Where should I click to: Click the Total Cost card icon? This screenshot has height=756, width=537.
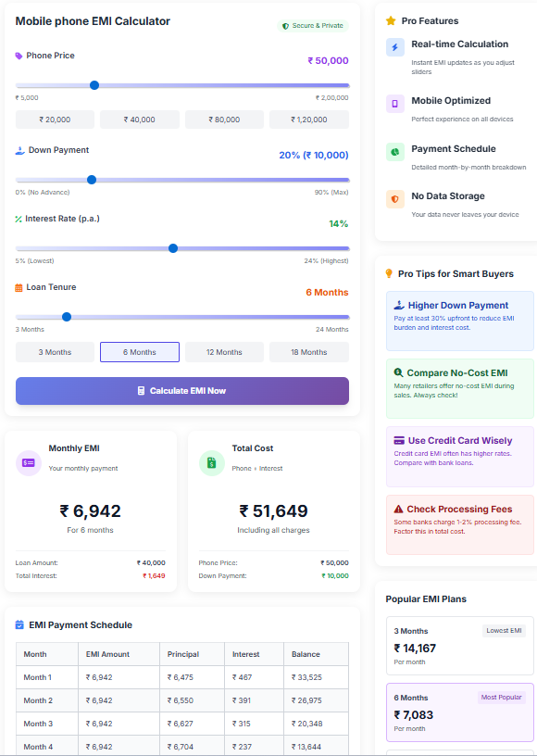(x=215, y=461)
